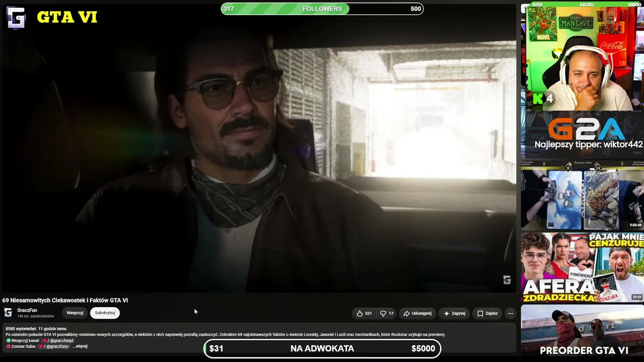
Task: Open the three-dot more actions menu
Action: point(510,313)
